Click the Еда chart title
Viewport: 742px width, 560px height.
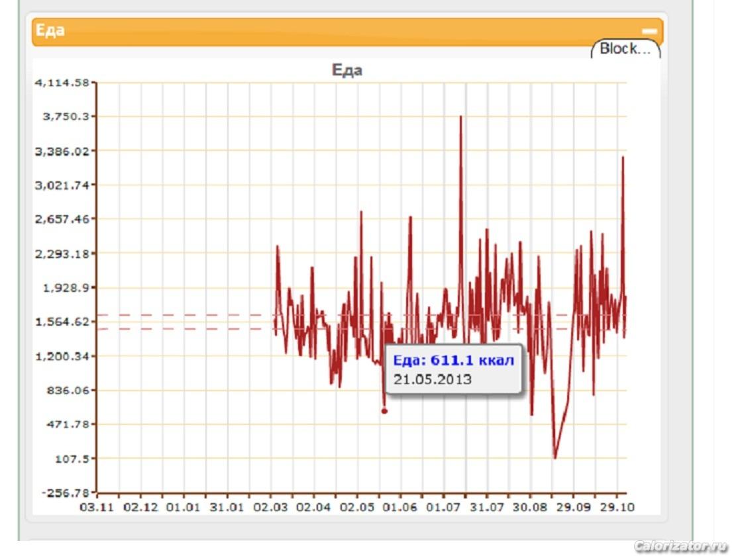[x=346, y=70]
